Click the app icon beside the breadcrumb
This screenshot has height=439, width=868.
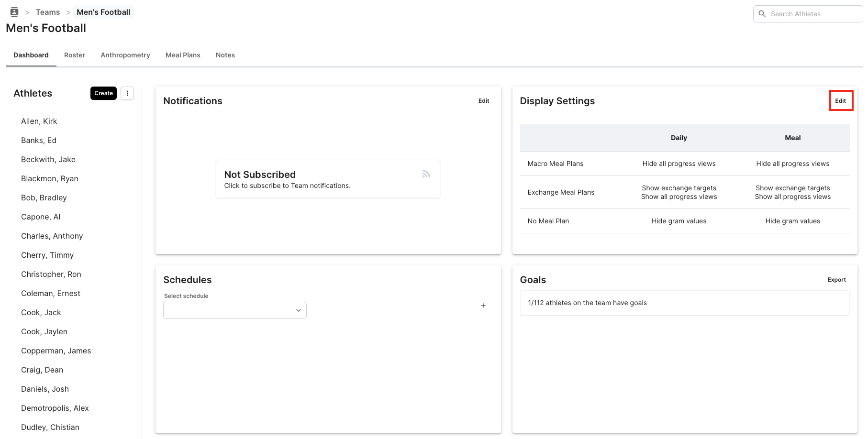coord(14,11)
